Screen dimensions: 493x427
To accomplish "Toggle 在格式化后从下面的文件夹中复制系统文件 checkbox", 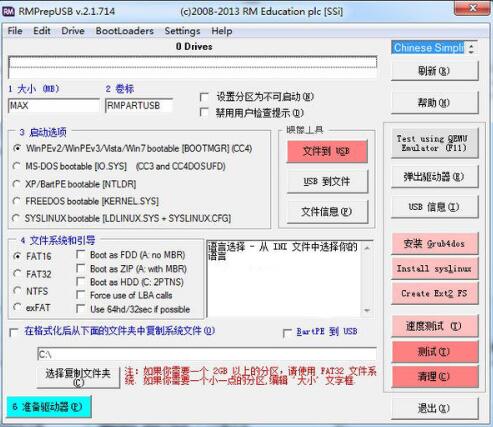I will tap(14, 333).
